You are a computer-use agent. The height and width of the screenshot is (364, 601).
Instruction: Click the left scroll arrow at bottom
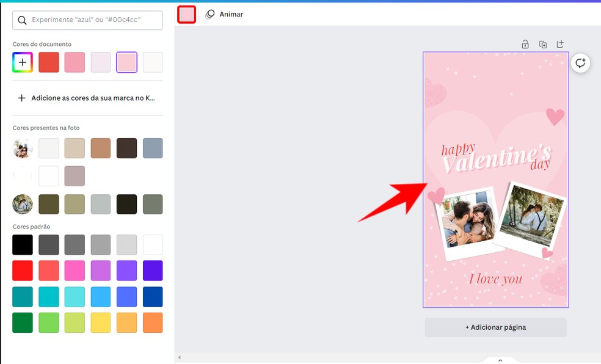tap(180, 357)
